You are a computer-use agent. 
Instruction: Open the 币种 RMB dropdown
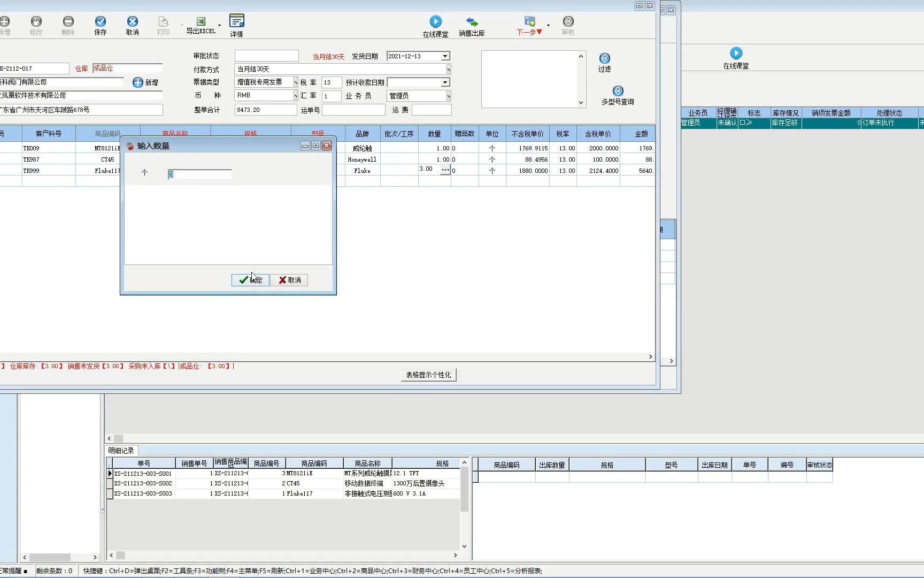pyautogui.click(x=295, y=95)
